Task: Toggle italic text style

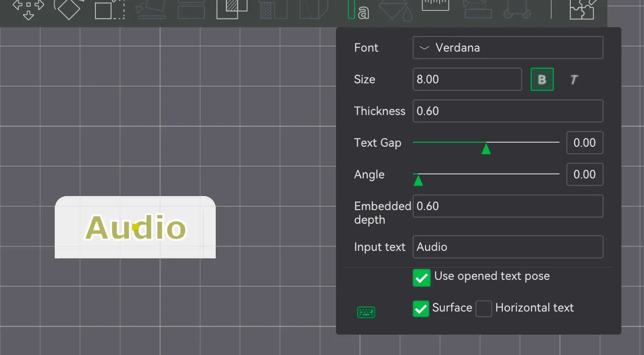Action: tap(573, 80)
